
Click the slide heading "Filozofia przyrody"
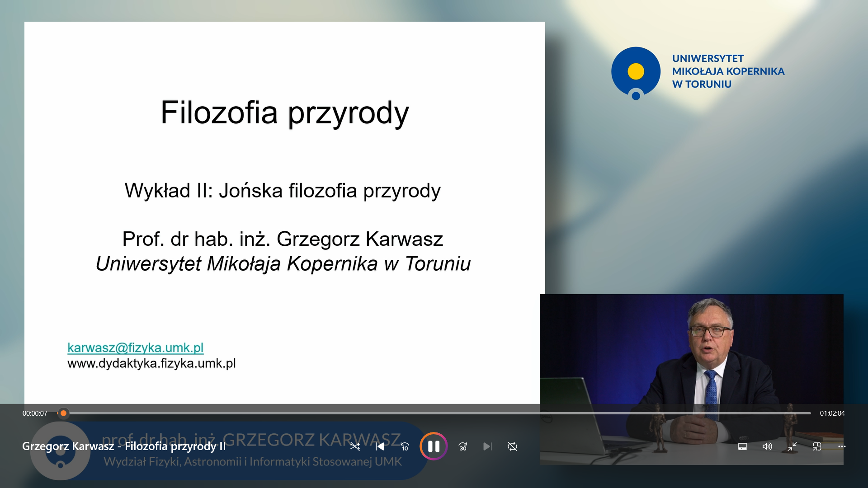point(285,113)
